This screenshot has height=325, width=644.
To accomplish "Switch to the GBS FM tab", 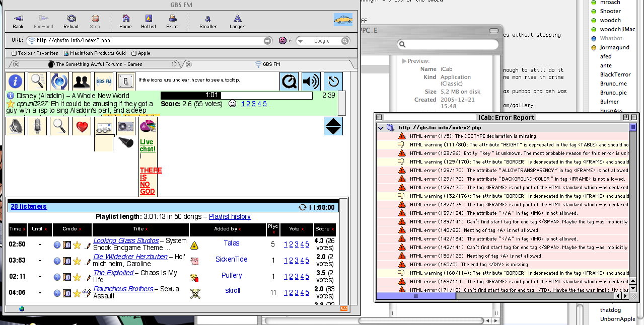I will (268, 64).
